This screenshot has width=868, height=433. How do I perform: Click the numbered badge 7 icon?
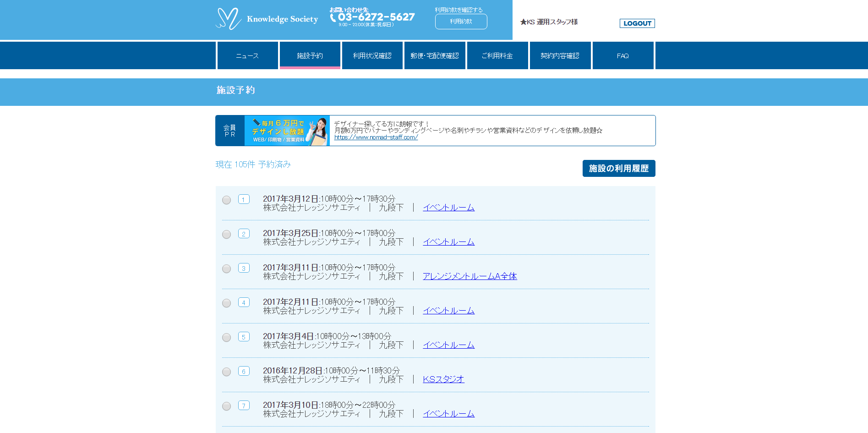coord(244,406)
